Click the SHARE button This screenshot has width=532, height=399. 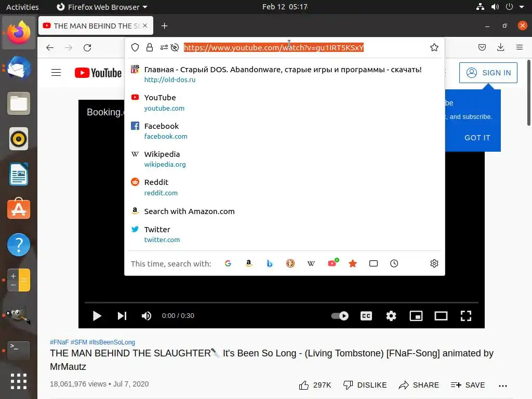point(419,385)
